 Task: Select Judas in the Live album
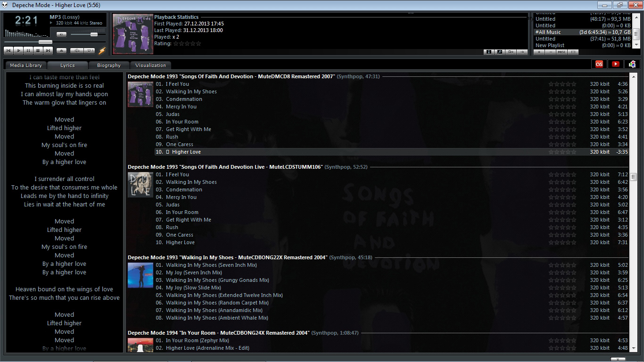[x=392, y=205]
